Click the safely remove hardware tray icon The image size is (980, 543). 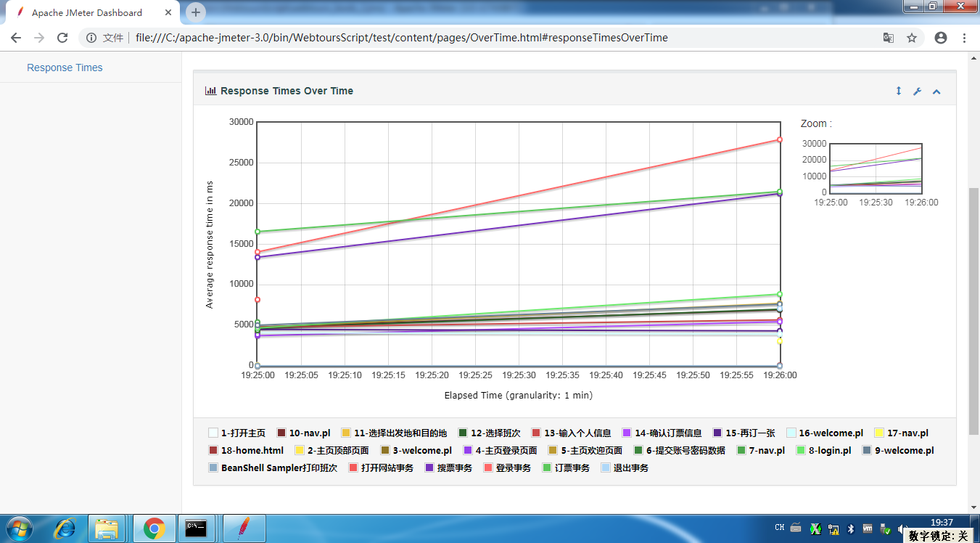pyautogui.click(x=886, y=528)
